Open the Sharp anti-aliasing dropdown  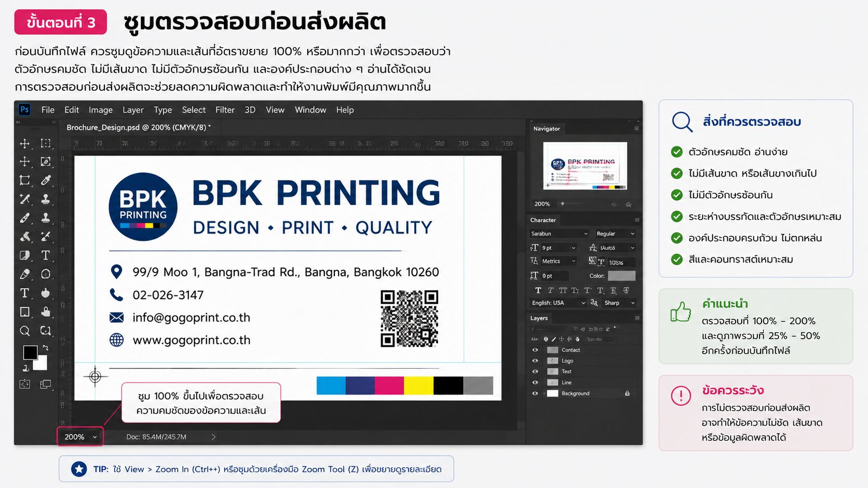[x=619, y=303]
